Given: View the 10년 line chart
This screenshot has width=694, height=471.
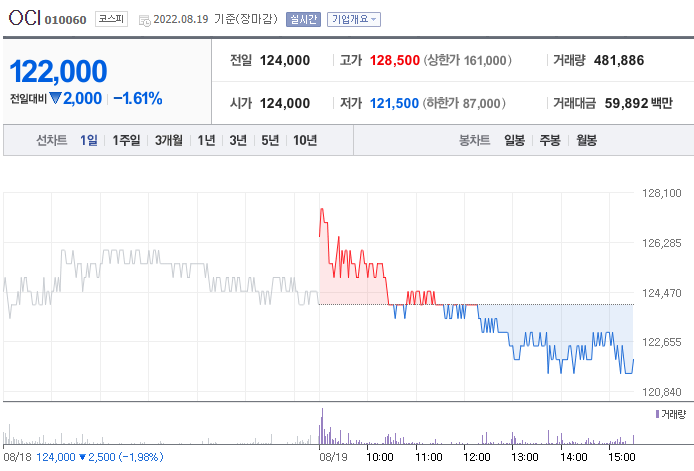Looking at the screenshot, I should (x=305, y=140).
